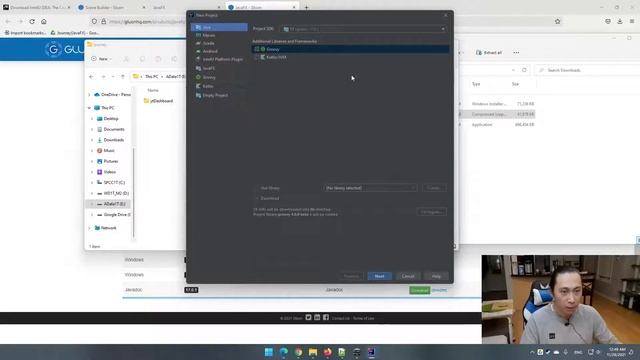
Task: Click Help in the New Project dialog
Action: [x=436, y=276]
